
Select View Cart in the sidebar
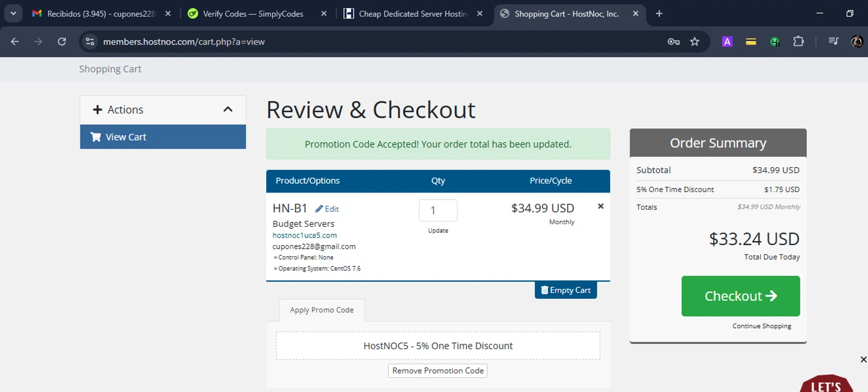tap(163, 137)
